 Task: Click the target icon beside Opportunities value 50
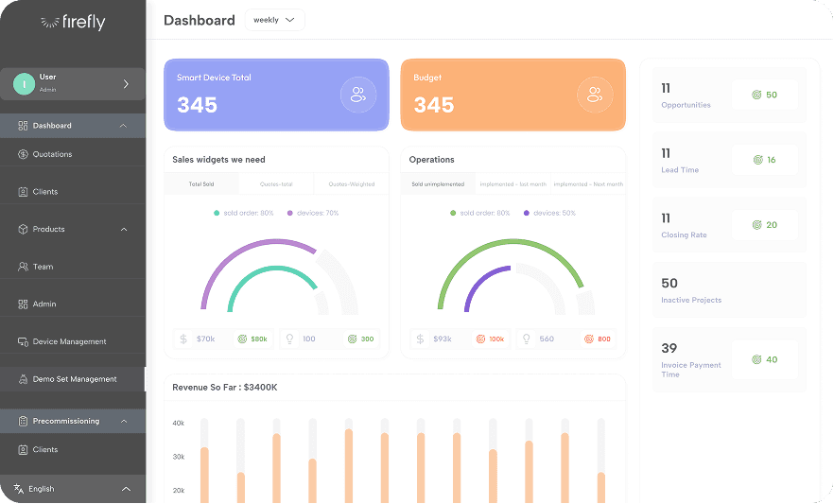click(x=756, y=95)
